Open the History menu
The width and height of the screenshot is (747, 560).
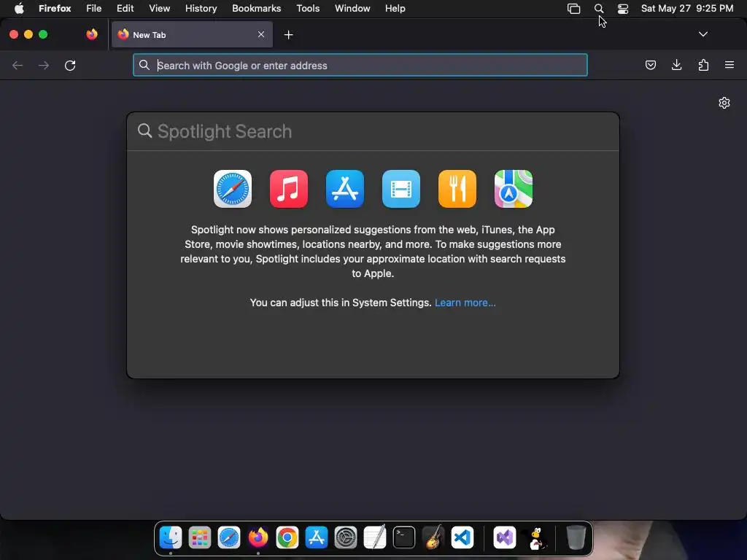[x=201, y=9]
